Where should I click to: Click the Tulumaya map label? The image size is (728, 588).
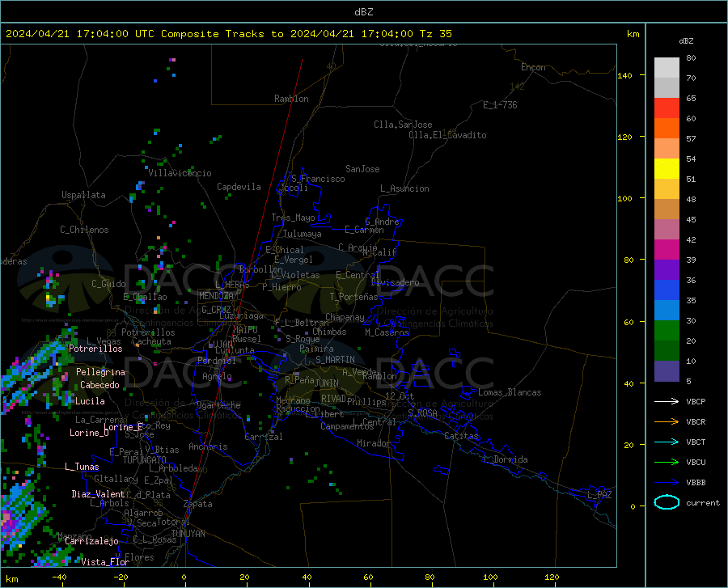click(303, 234)
